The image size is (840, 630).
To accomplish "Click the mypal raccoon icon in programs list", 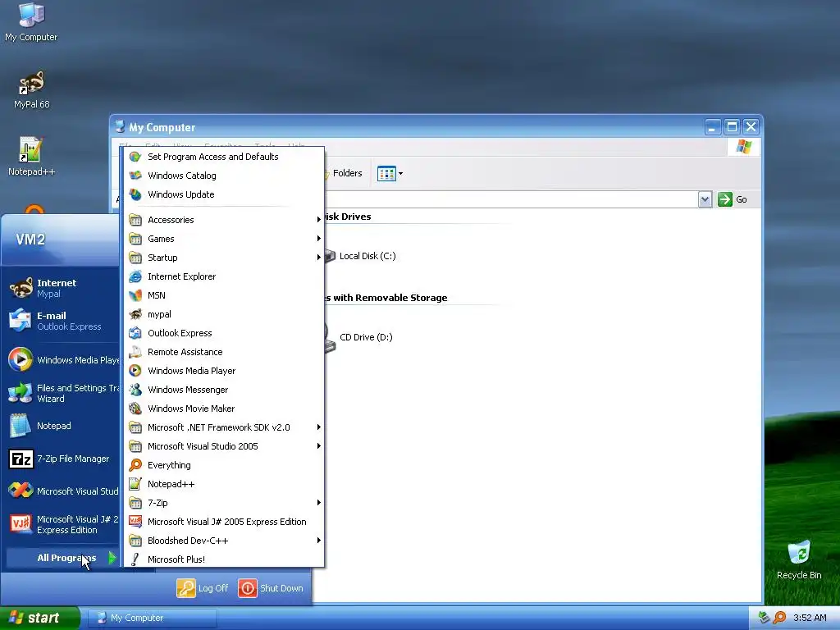I will coord(135,314).
